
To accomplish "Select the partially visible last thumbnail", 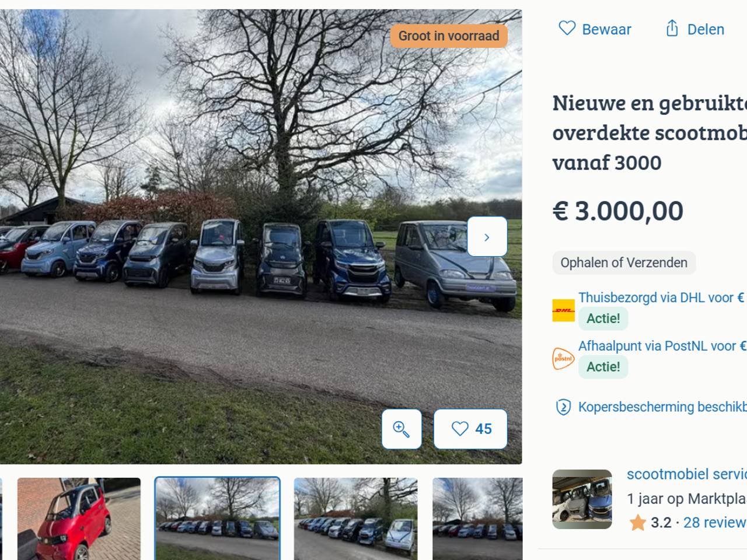I will 477,519.
